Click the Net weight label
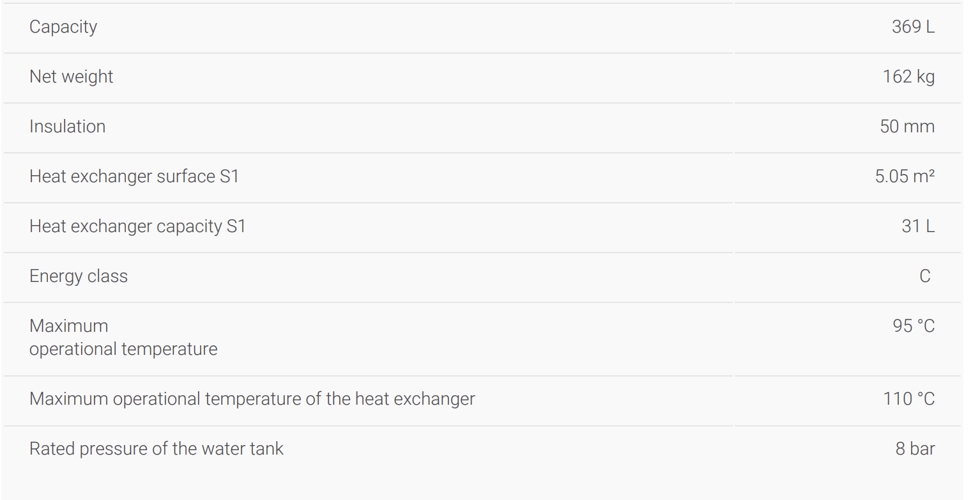980x500 pixels. [x=71, y=77]
